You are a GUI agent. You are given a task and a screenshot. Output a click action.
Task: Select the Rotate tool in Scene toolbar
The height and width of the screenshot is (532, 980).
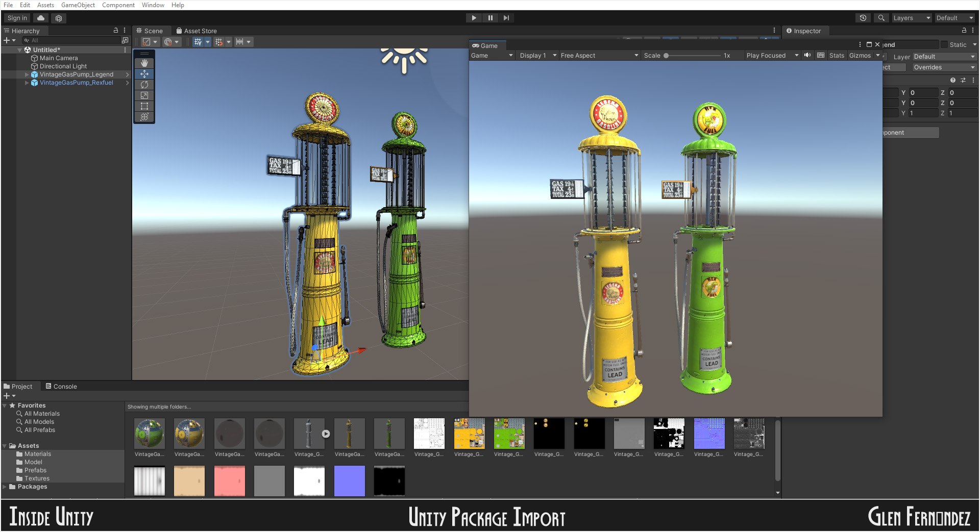click(x=144, y=85)
